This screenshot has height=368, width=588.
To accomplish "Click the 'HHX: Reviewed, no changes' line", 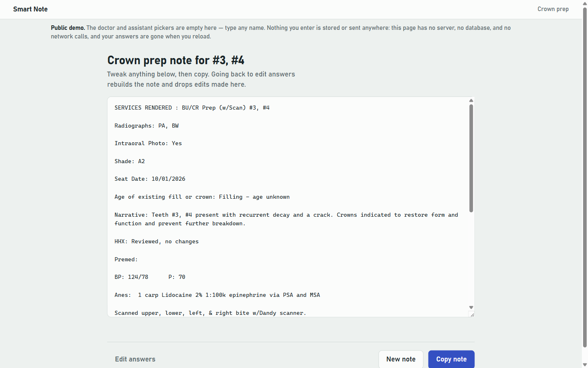I will pos(157,241).
